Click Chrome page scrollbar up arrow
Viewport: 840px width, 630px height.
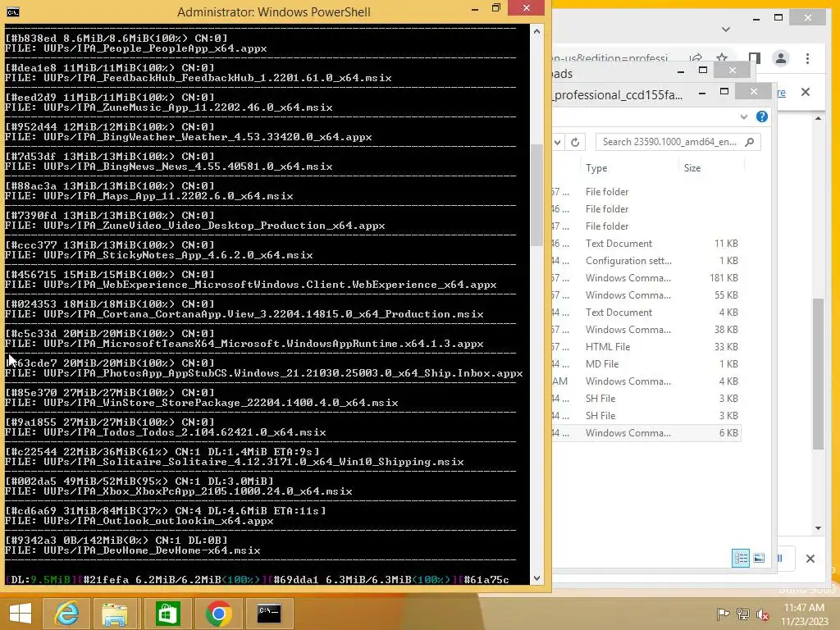click(818, 118)
